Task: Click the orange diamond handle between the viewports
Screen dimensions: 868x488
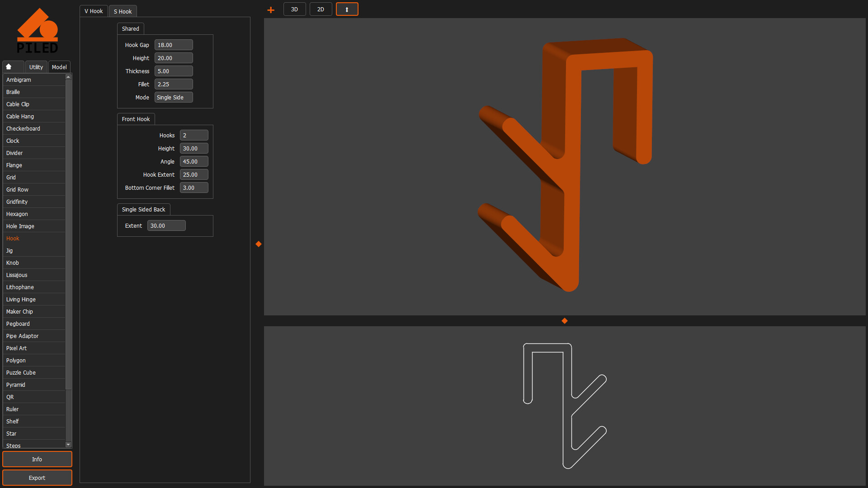Action: 564,321
